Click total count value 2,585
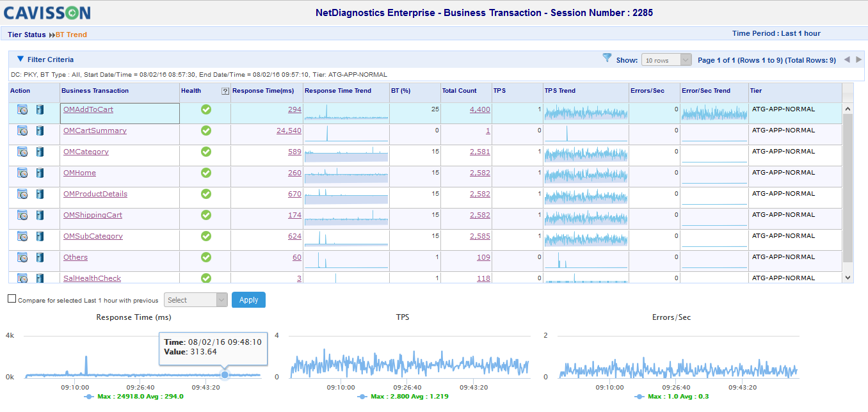Image resolution: width=868 pixels, height=412 pixels. (480, 236)
